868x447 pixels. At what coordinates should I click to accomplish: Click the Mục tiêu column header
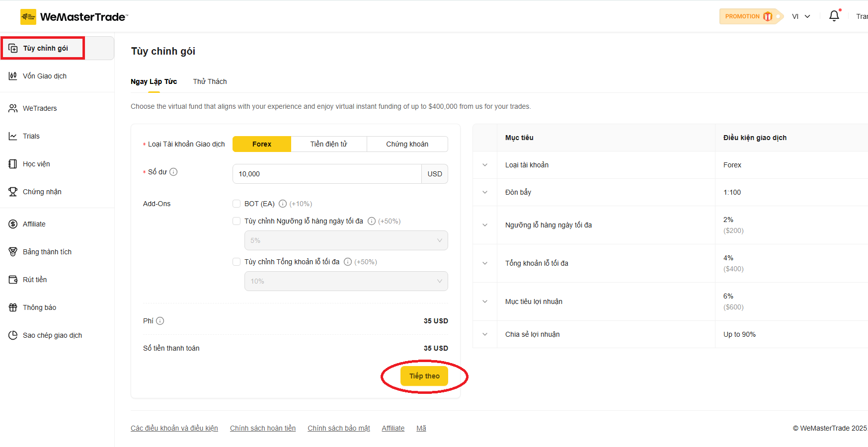click(519, 138)
